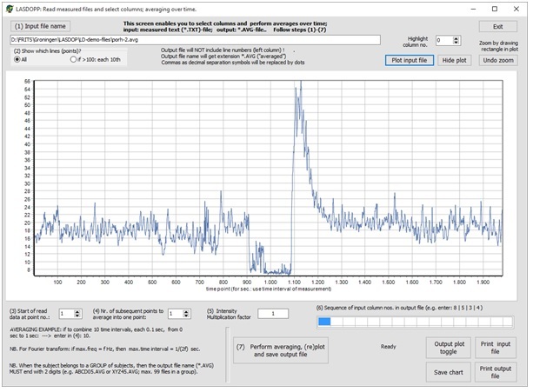Click the x-axis label '1.000'
The height and width of the screenshot is (392, 533).
(x=270, y=282)
